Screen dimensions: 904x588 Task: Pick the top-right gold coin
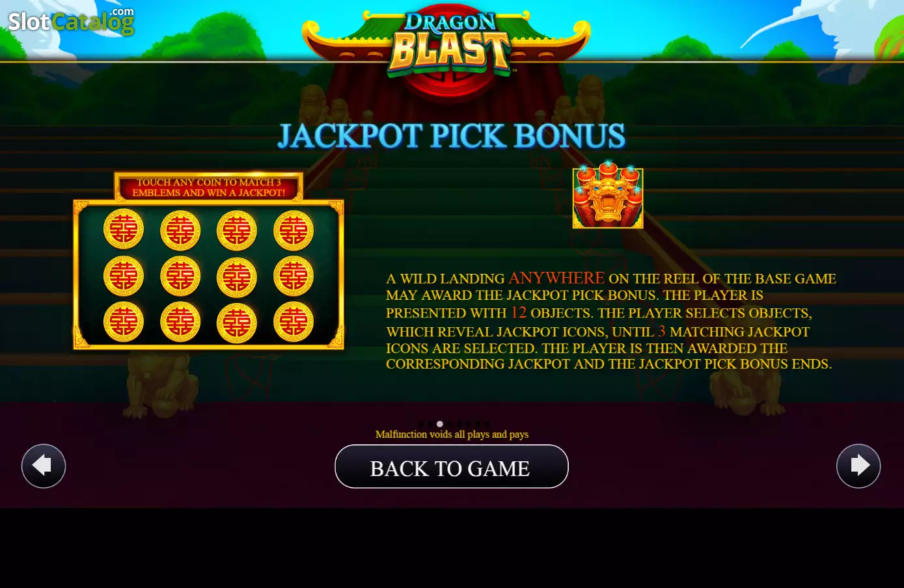[x=294, y=230]
